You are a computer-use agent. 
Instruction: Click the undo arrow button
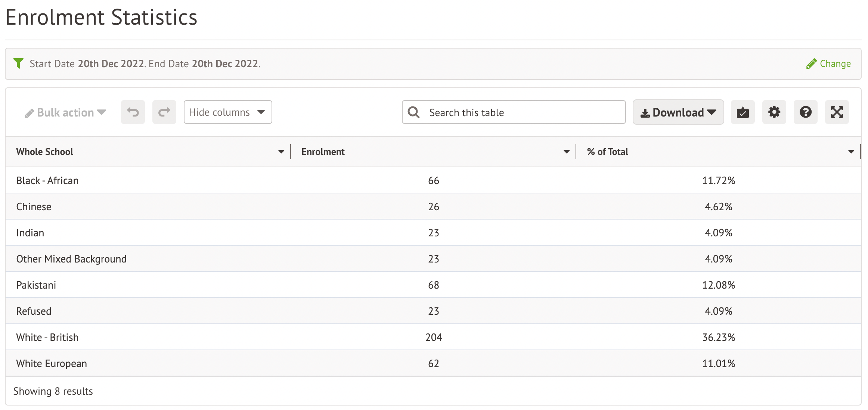[x=133, y=112]
